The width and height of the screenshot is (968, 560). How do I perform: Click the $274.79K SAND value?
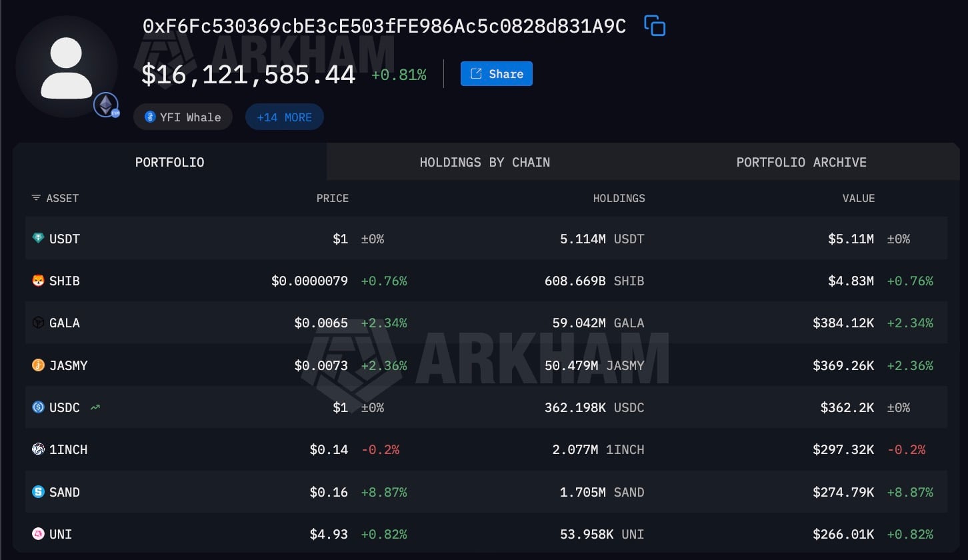[x=843, y=492]
